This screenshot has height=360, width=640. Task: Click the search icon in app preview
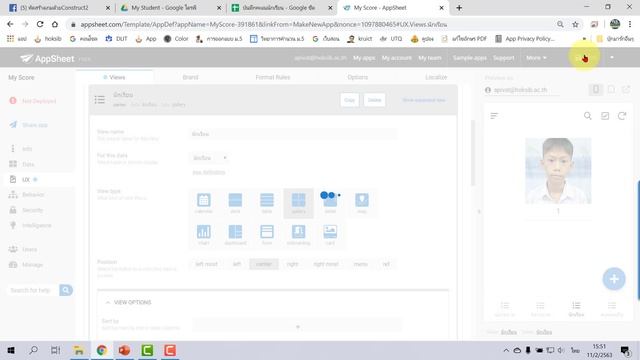pos(587,116)
